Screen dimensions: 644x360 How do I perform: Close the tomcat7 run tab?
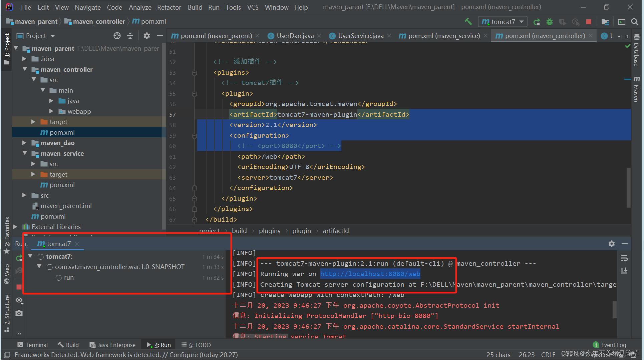(77, 244)
